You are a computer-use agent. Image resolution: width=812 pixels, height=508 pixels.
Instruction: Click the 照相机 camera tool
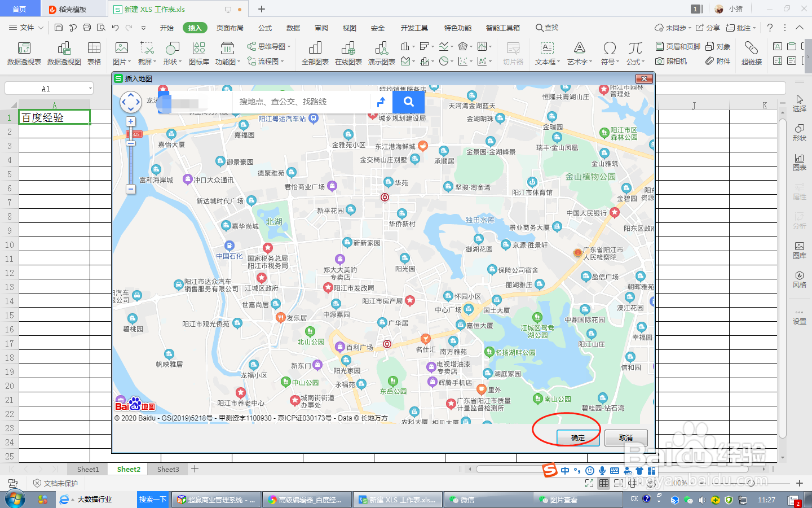[x=671, y=61]
